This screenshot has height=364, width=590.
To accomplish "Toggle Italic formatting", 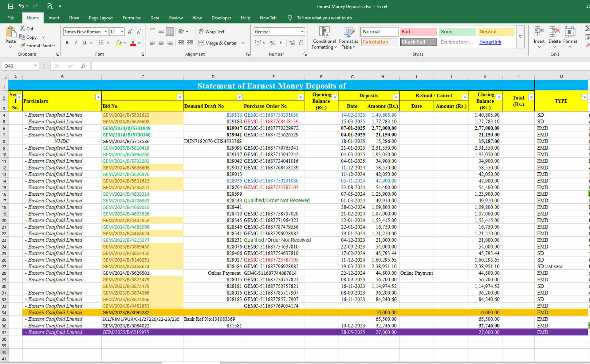I will 76,43.
